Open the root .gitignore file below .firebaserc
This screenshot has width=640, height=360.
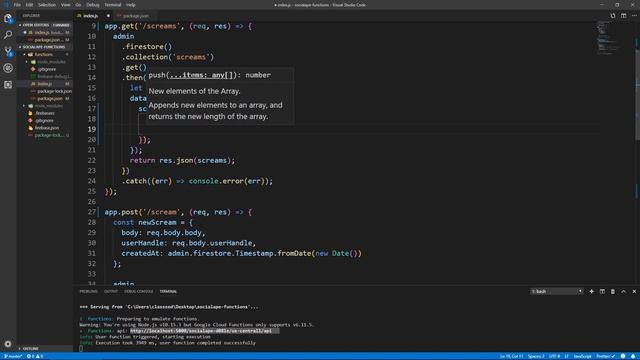(44, 120)
